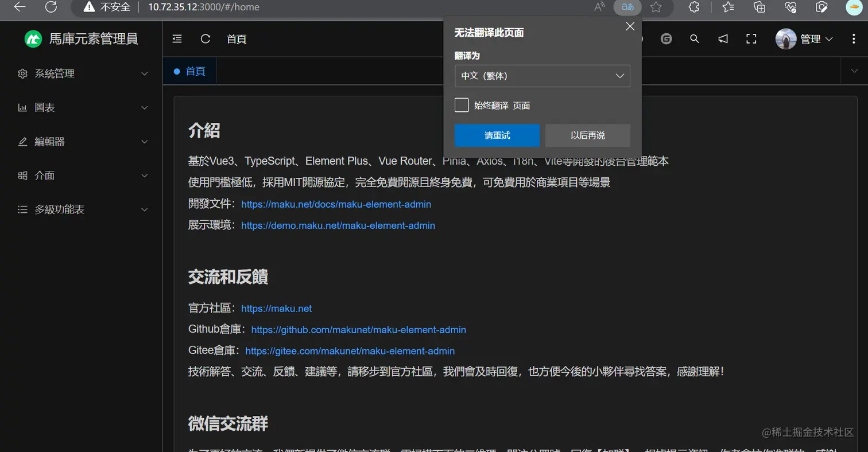
Task: Open the favorites list icon
Action: 728,7
